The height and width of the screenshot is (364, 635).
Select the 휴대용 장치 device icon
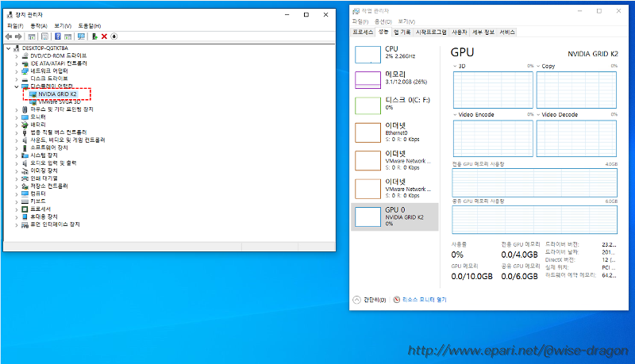click(x=25, y=216)
